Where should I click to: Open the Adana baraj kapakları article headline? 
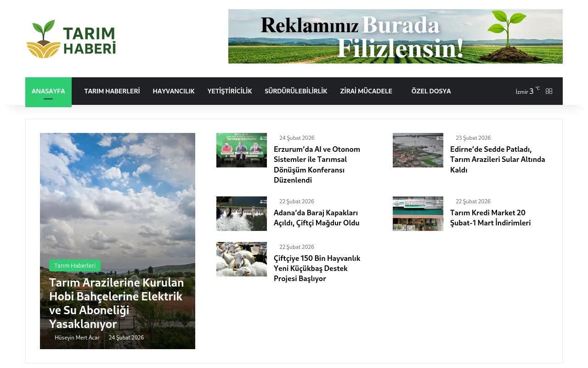point(317,218)
